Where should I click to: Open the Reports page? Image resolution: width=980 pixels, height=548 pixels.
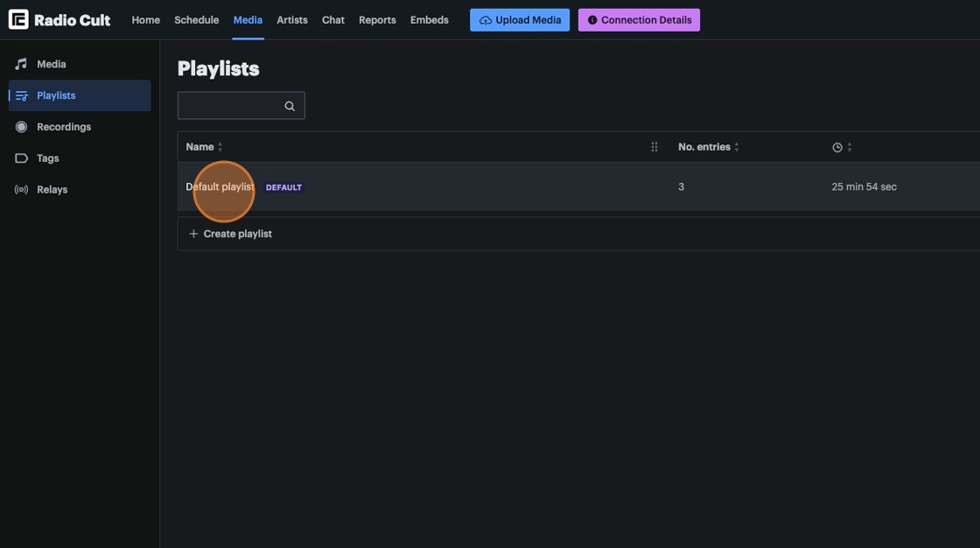[377, 20]
